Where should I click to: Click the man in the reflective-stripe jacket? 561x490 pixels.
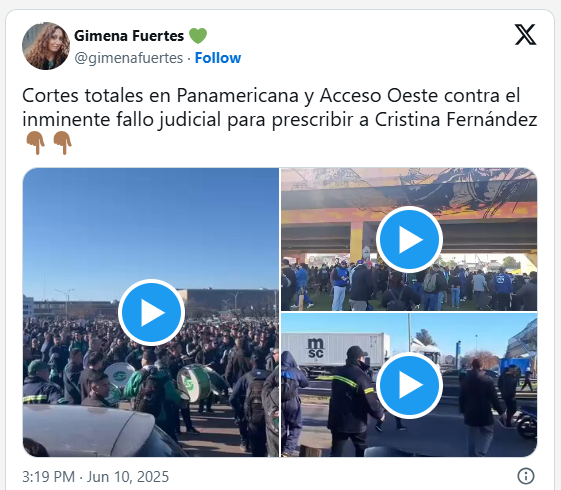click(x=352, y=397)
